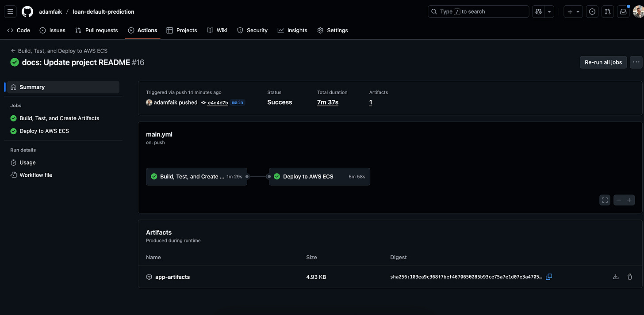
Task: Go to the adamfaik owner link
Action: 50,12
